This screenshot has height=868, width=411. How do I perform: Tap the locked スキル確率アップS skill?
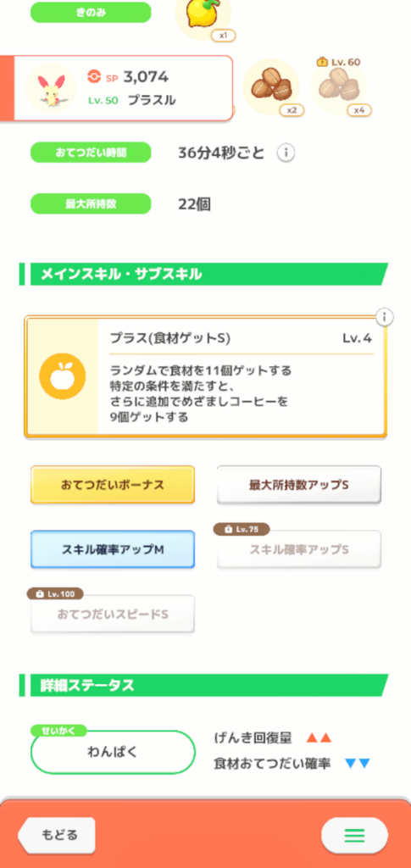[x=298, y=549]
